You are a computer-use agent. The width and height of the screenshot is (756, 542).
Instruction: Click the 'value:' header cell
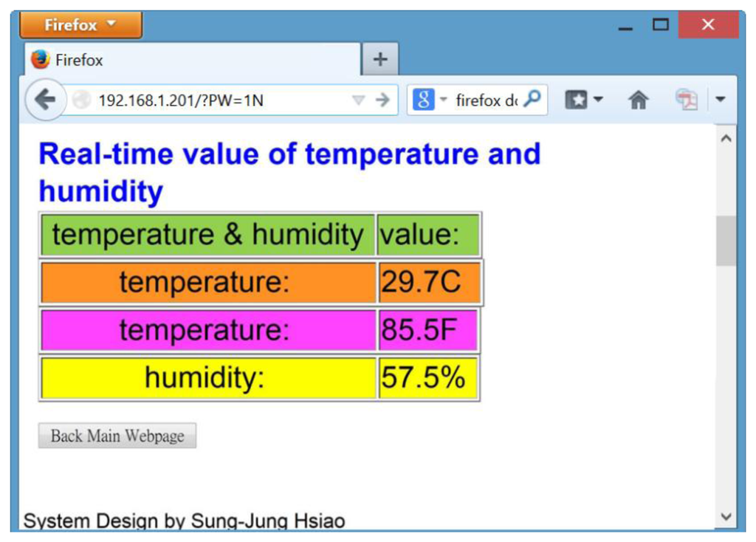428,235
